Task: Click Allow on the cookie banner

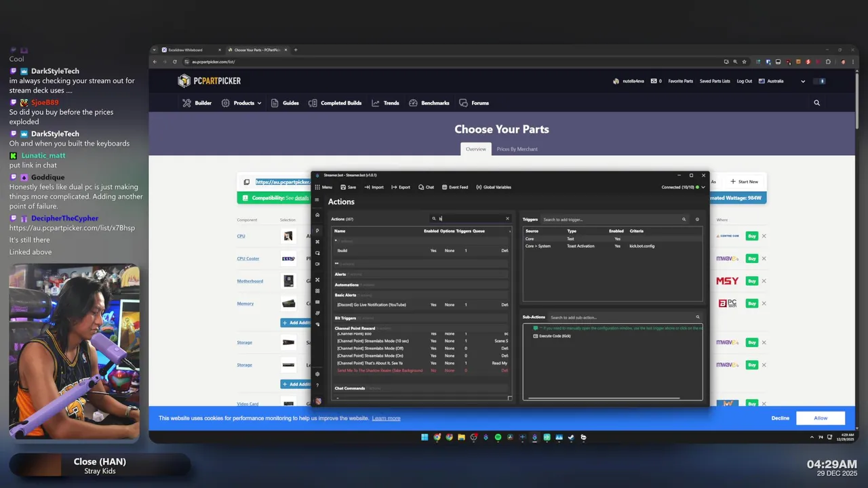Action: (821, 418)
